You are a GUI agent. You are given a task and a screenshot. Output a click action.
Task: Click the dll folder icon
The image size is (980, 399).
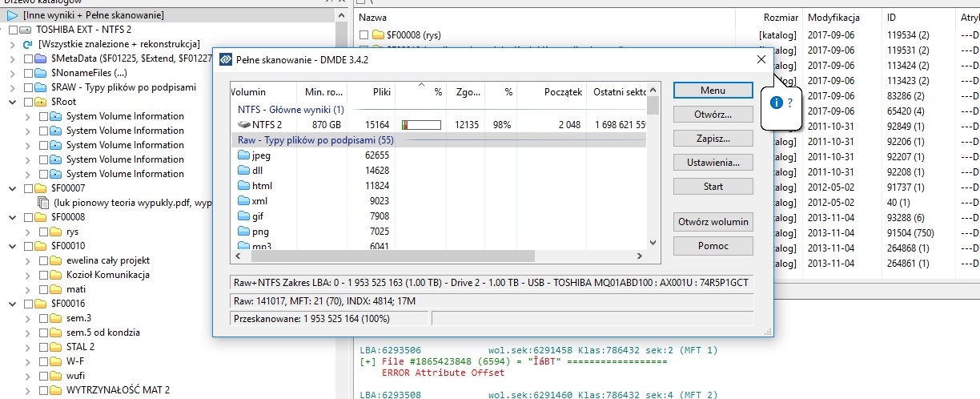click(x=244, y=171)
